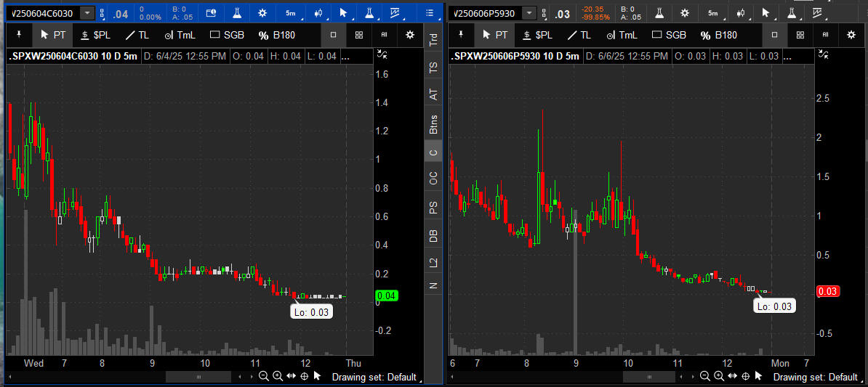The width and height of the screenshot is (868, 387).
Task: Select the SGB rectangle tool on right chart
Action: pyautogui.click(x=668, y=35)
